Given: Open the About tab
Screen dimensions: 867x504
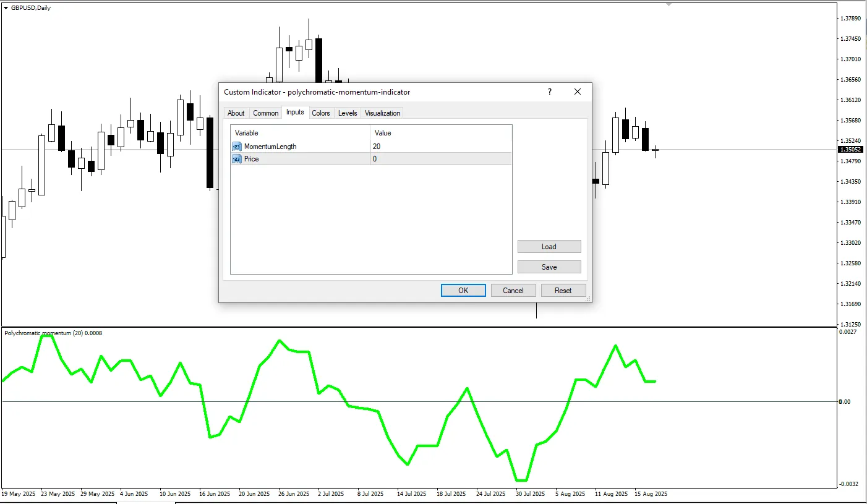Looking at the screenshot, I should tap(236, 113).
